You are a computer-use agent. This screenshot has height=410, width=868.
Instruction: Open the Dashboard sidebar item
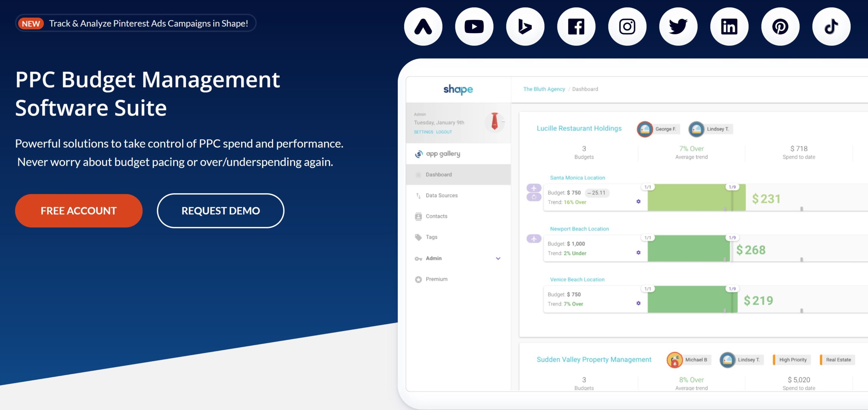point(458,175)
